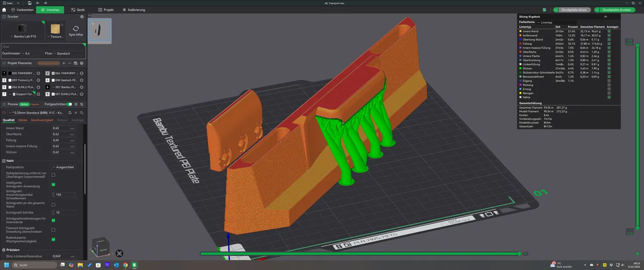This screenshot has width=644, height=270.
Task: Click the camera reset view icon near cube
Action: pos(119,253)
